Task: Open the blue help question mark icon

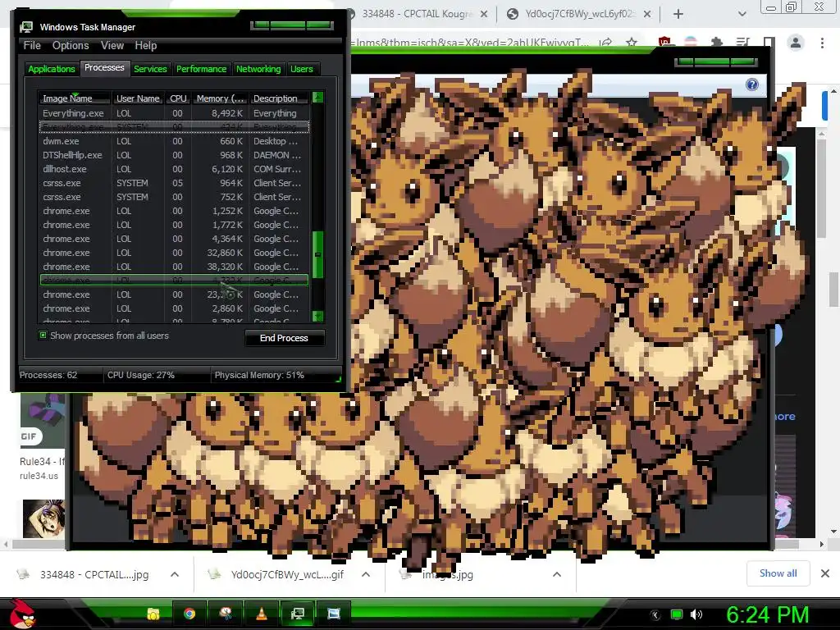Action: coord(752,84)
